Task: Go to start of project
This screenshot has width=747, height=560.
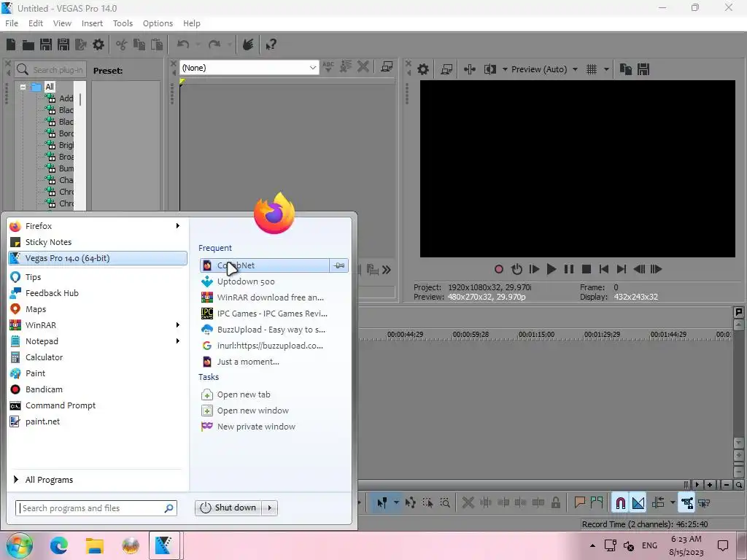Action: [x=603, y=270]
